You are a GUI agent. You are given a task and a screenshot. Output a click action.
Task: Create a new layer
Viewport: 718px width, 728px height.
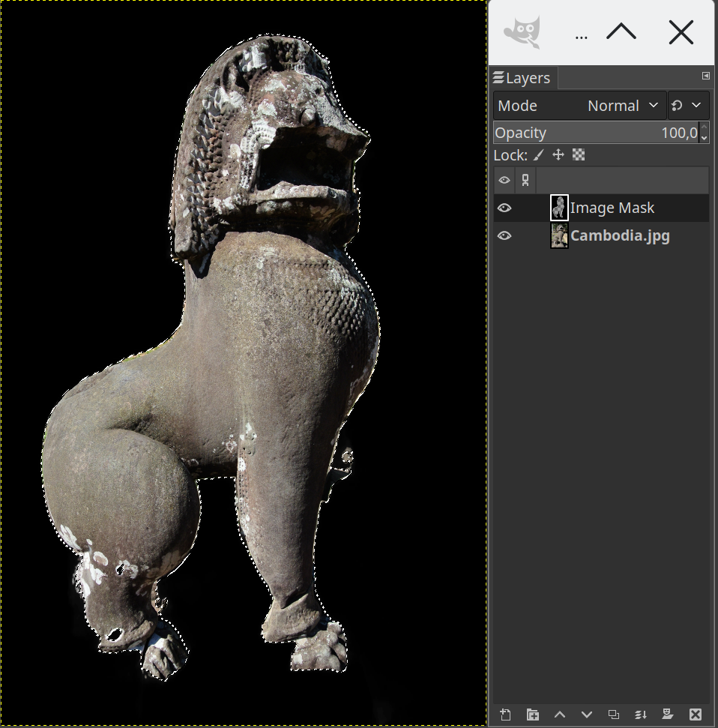(x=505, y=715)
